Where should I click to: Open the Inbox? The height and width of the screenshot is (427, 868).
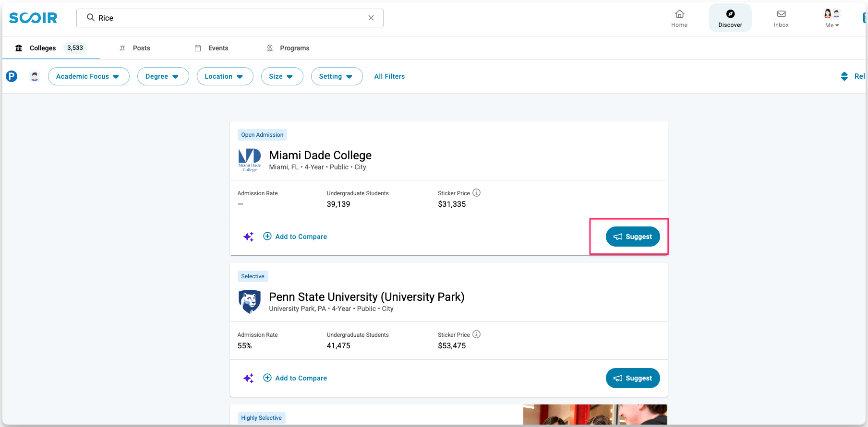pyautogui.click(x=781, y=18)
